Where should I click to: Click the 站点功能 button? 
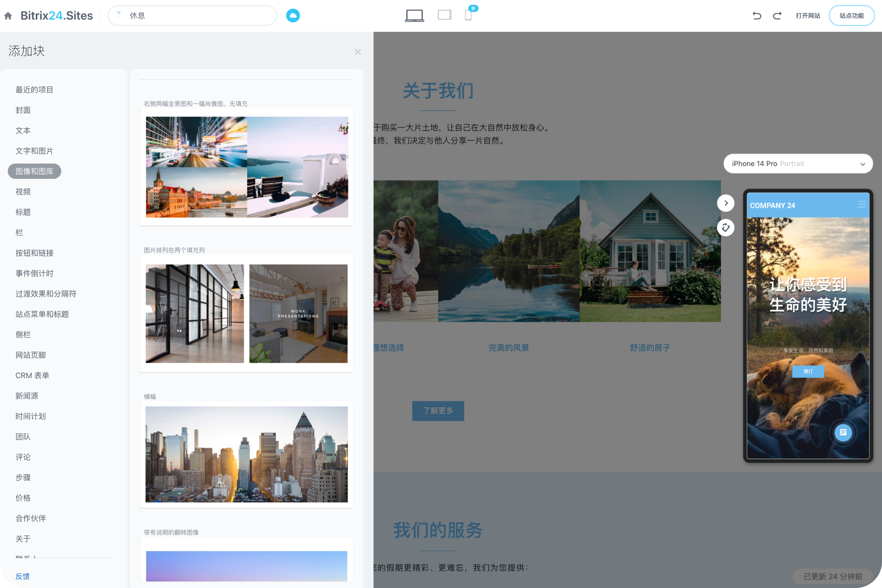(x=851, y=16)
